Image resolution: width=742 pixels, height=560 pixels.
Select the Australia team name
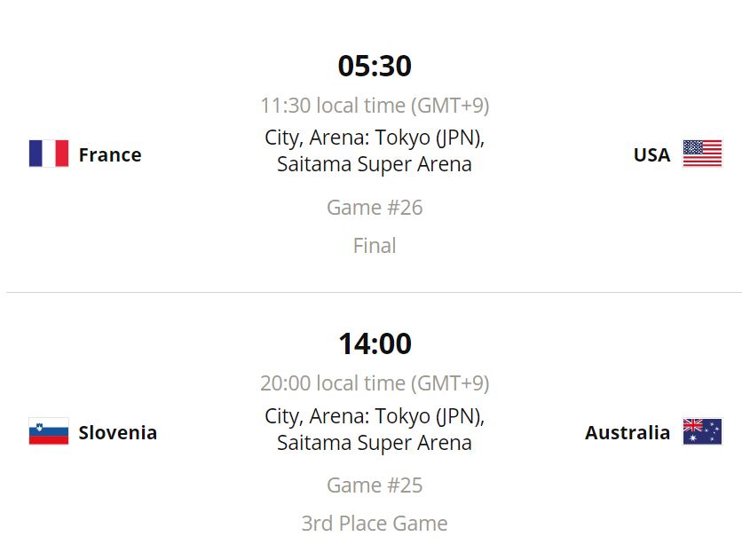(628, 432)
